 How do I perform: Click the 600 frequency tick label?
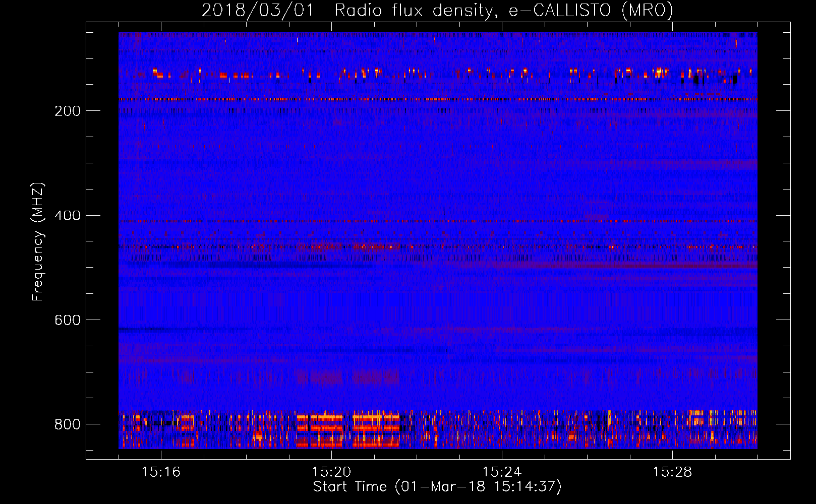pos(68,320)
